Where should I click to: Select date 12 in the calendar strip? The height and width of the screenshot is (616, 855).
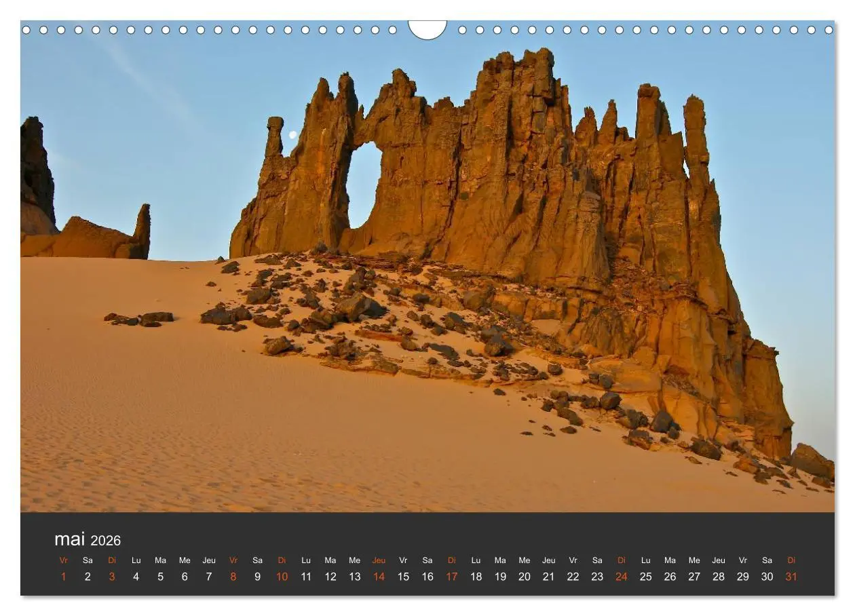pyautogui.click(x=330, y=577)
